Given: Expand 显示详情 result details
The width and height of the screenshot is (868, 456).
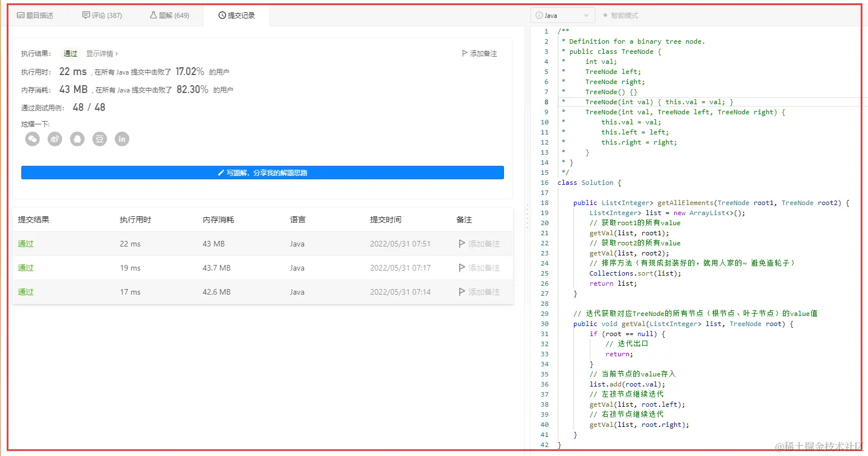Looking at the screenshot, I should coord(102,54).
